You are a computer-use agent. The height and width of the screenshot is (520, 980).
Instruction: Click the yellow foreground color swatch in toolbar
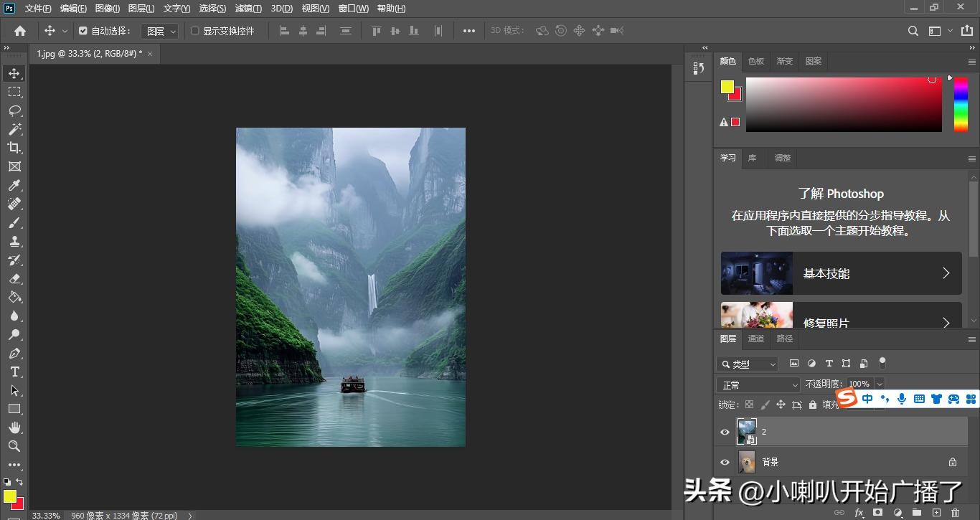(x=9, y=496)
